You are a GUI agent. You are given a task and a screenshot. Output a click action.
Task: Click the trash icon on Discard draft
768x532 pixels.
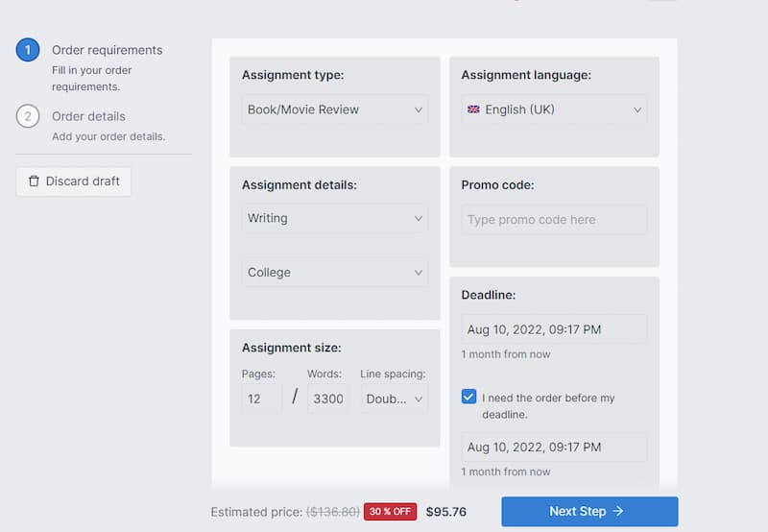pyautogui.click(x=34, y=181)
